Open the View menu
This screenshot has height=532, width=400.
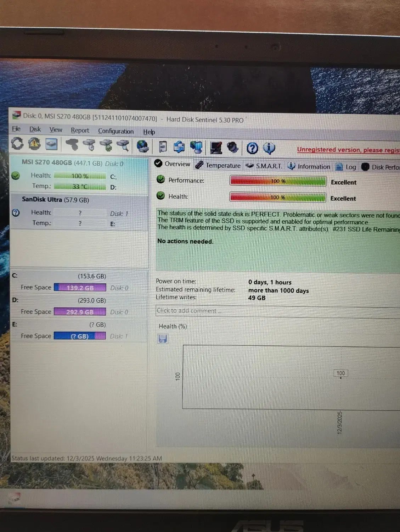[56, 130]
